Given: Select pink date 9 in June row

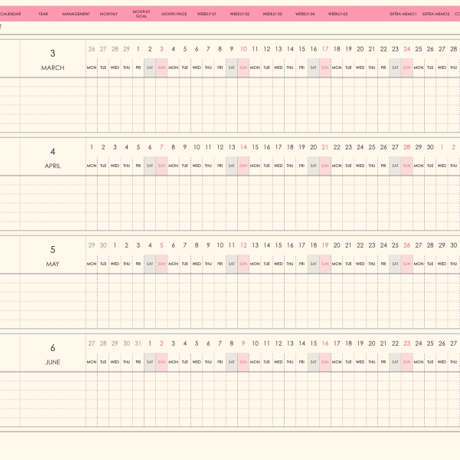Looking at the screenshot, I should pos(243,343).
